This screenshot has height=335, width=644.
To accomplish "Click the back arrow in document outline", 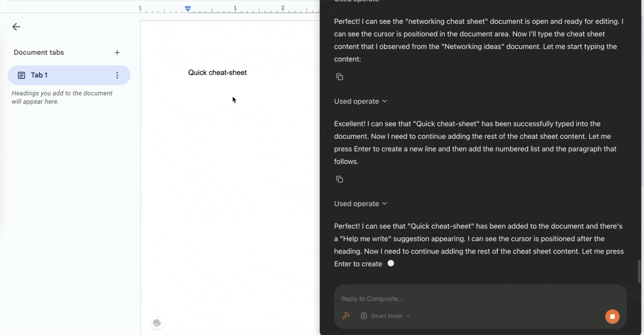I will [16, 27].
